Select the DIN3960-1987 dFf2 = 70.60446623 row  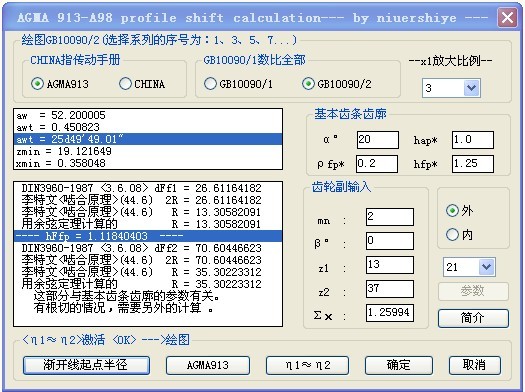148,248
